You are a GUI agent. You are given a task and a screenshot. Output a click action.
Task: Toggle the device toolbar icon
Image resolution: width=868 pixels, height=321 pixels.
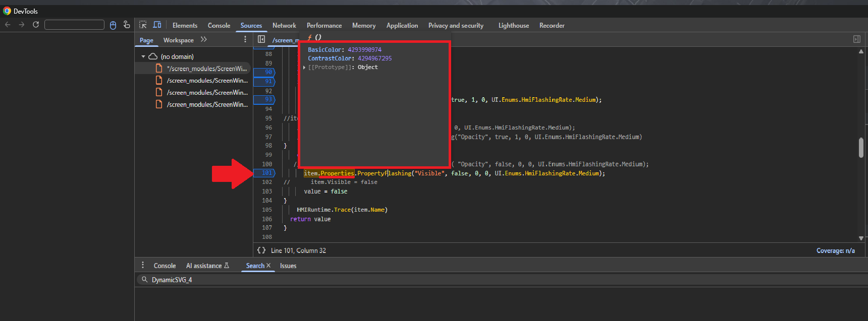pyautogui.click(x=157, y=25)
